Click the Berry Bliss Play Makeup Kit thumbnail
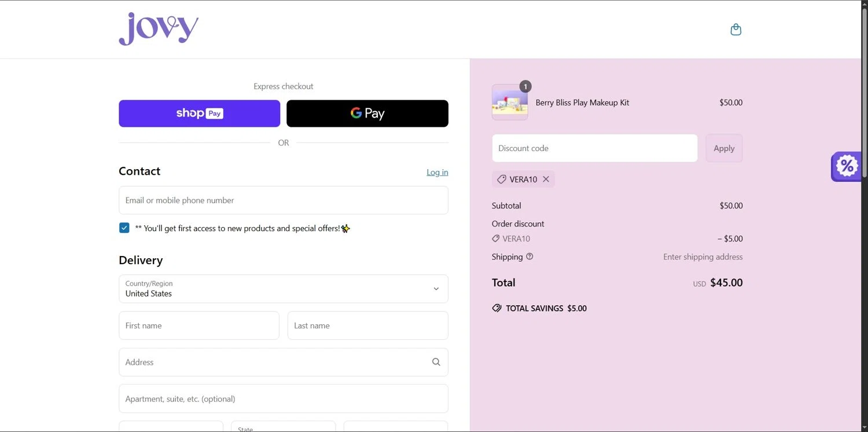This screenshot has height=432, width=868. (x=510, y=102)
